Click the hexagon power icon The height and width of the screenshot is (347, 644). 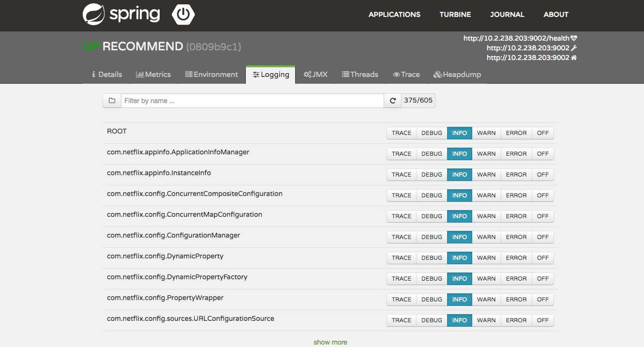pyautogui.click(x=183, y=15)
